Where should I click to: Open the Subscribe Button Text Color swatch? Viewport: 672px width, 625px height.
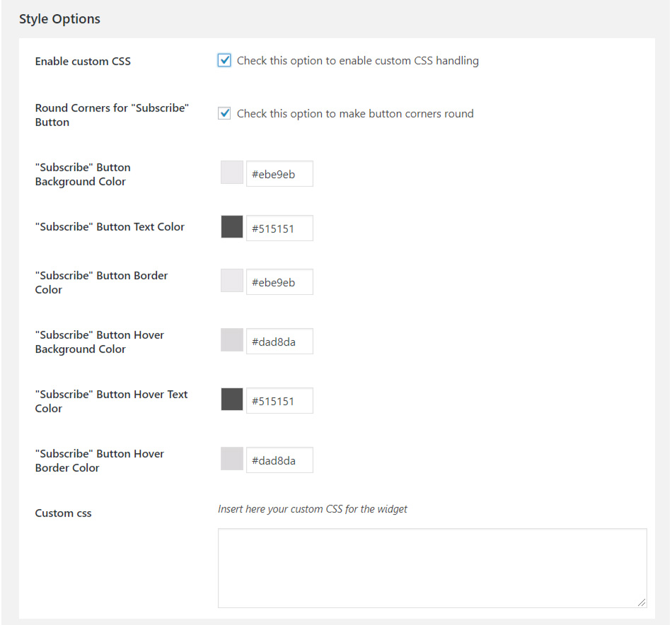pyautogui.click(x=232, y=227)
